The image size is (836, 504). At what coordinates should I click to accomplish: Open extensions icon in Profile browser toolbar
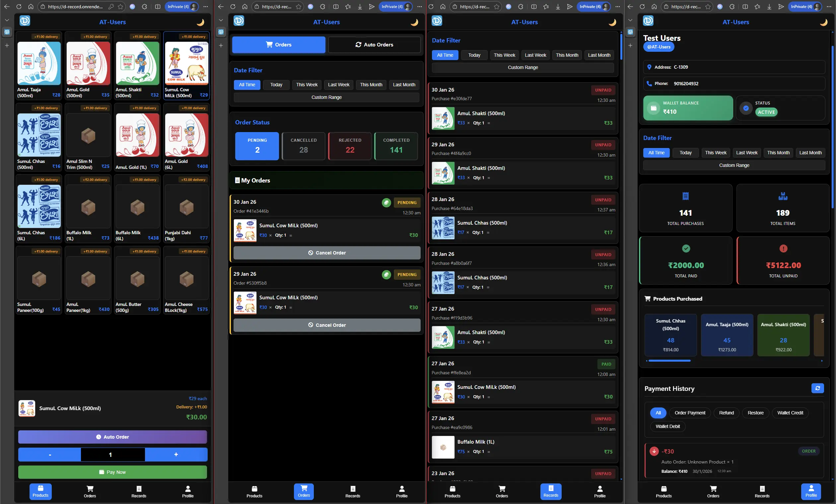click(x=732, y=7)
